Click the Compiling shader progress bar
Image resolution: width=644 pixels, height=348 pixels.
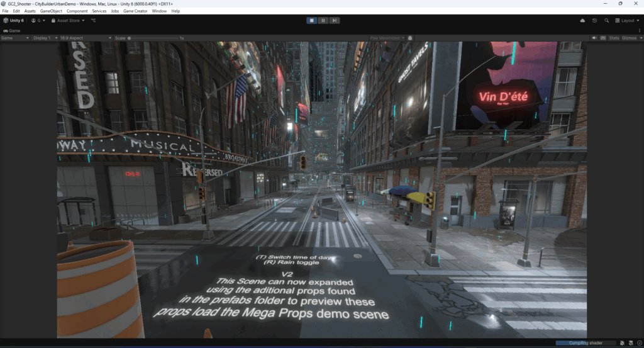click(584, 343)
